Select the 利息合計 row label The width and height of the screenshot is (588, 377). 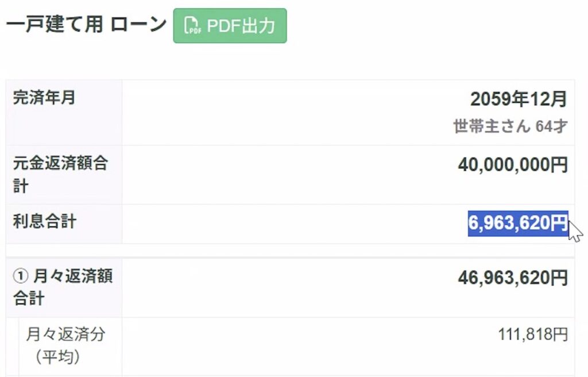pyautogui.click(x=44, y=222)
